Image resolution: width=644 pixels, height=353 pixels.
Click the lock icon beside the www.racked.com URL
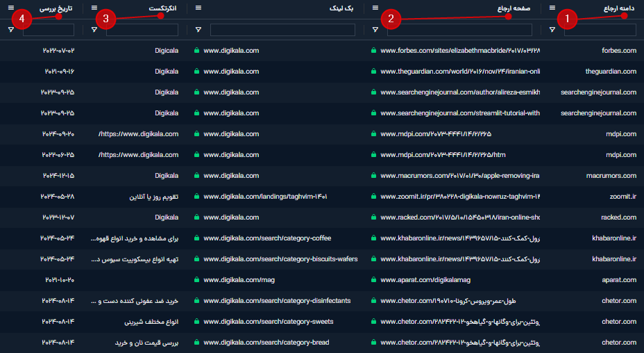pos(373,217)
